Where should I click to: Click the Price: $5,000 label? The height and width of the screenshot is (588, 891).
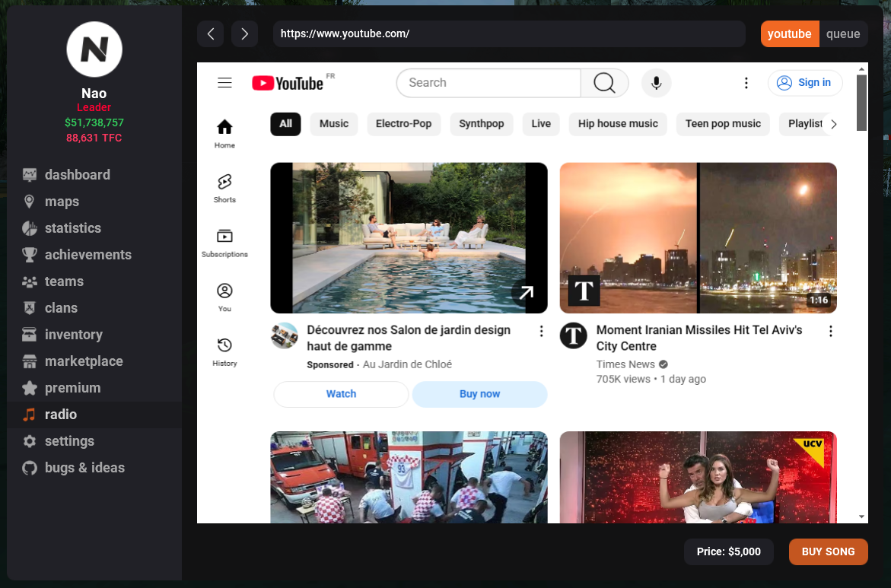728,551
